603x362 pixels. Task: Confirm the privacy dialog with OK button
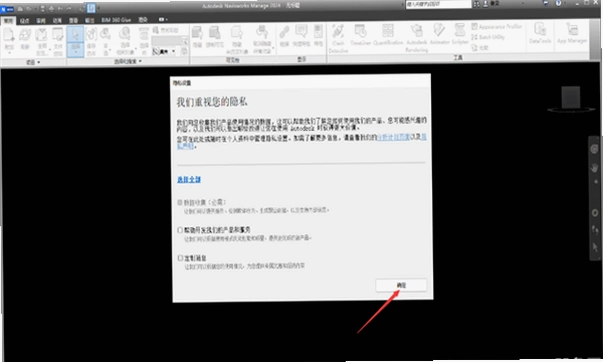[401, 285]
